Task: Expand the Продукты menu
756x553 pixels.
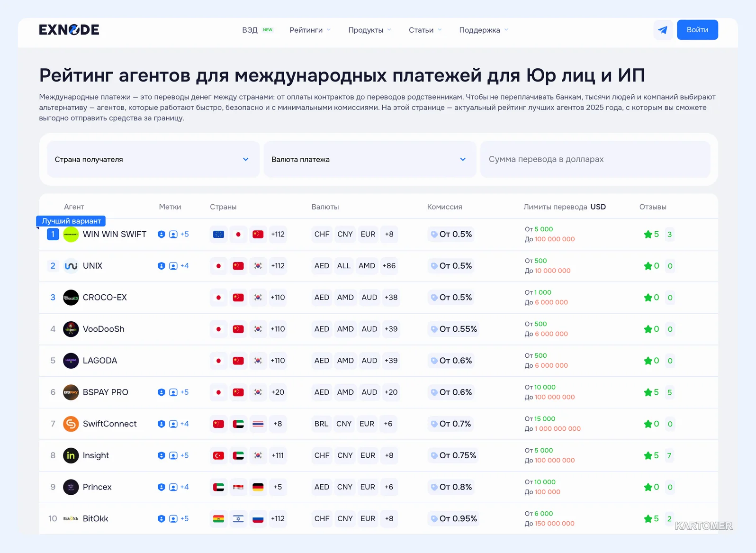Action: (x=370, y=30)
